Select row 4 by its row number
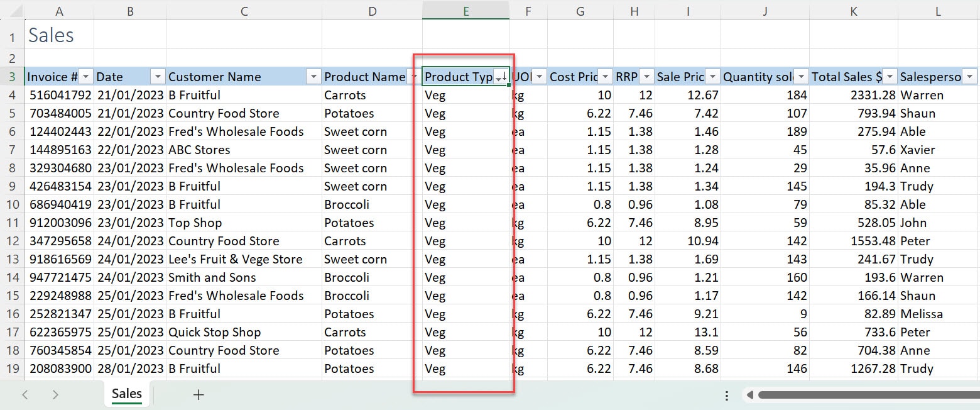This screenshot has width=980, height=410. click(12, 95)
